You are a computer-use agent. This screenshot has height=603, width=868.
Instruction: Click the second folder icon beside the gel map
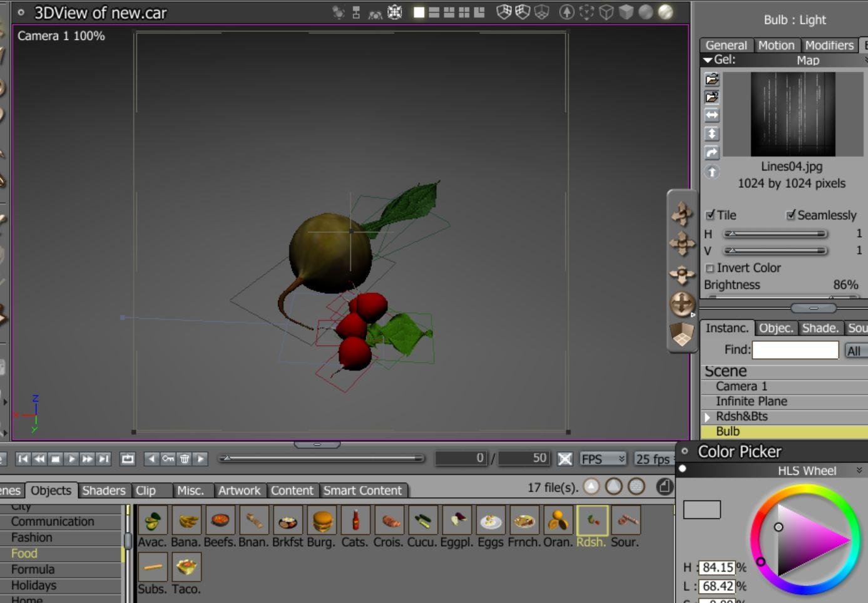(x=712, y=97)
